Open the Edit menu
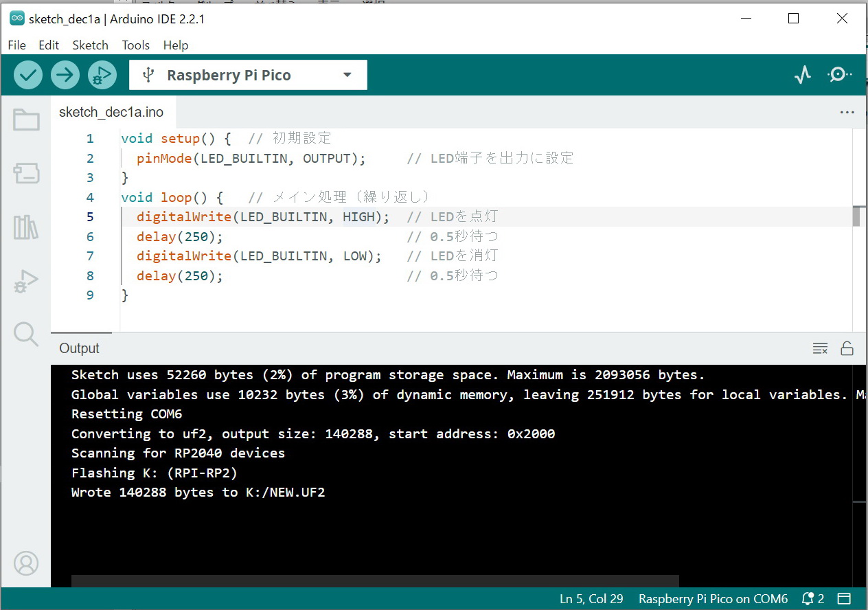This screenshot has width=868, height=610. click(49, 45)
